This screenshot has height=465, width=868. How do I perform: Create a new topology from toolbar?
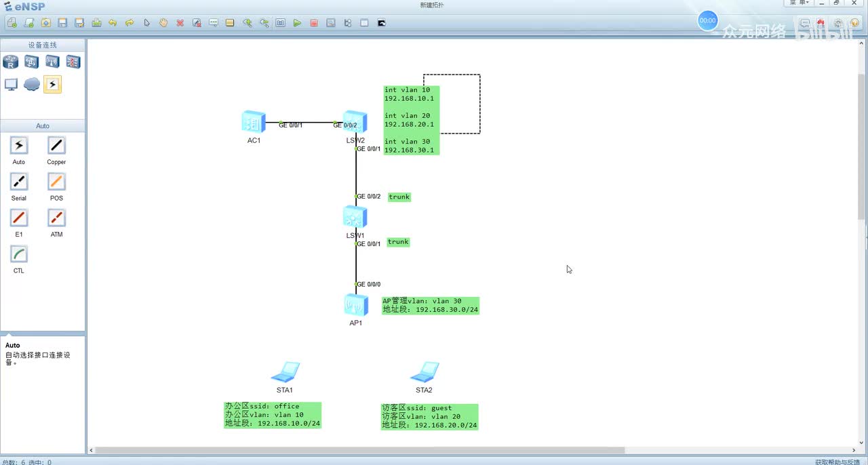[12, 22]
